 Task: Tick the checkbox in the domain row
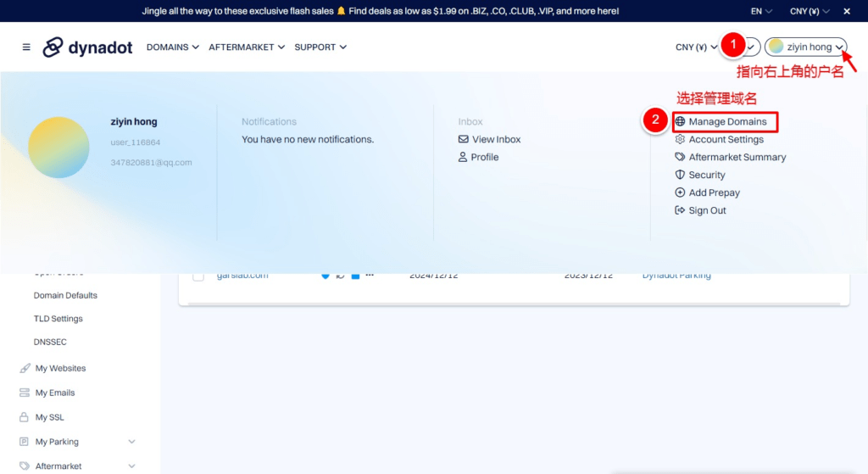[x=198, y=276]
